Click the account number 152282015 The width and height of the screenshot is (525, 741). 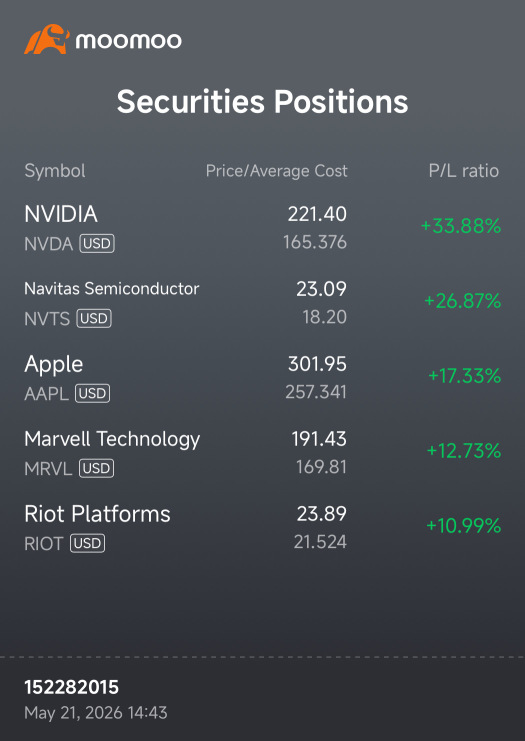click(x=71, y=687)
